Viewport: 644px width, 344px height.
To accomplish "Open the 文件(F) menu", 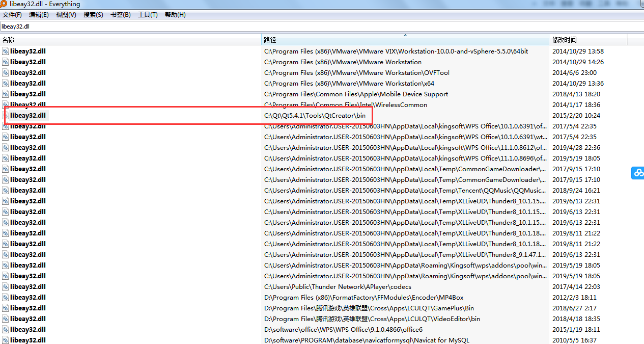I will pos(12,14).
